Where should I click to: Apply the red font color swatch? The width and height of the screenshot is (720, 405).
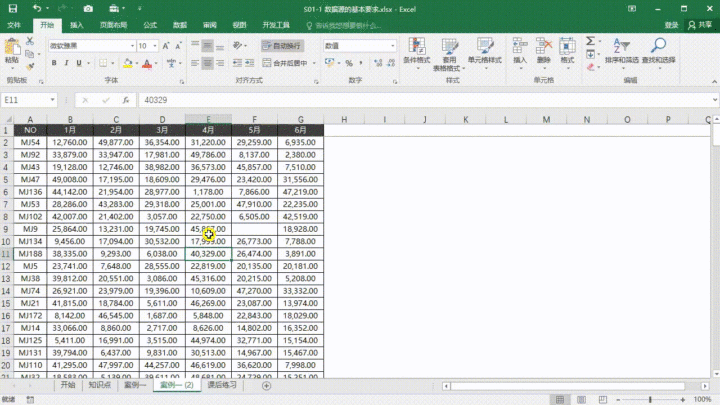pyautogui.click(x=147, y=63)
